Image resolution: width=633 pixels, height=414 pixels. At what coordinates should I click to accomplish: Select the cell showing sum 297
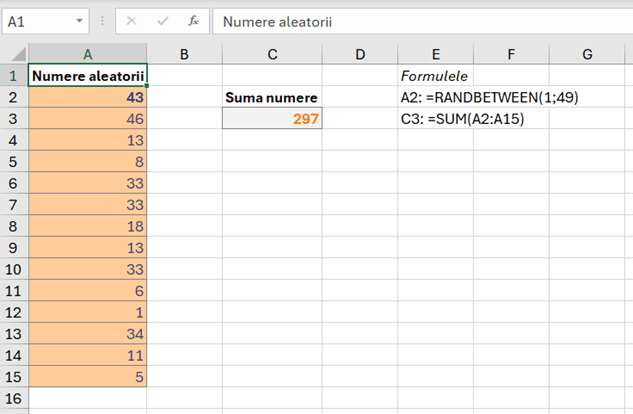pos(272,119)
